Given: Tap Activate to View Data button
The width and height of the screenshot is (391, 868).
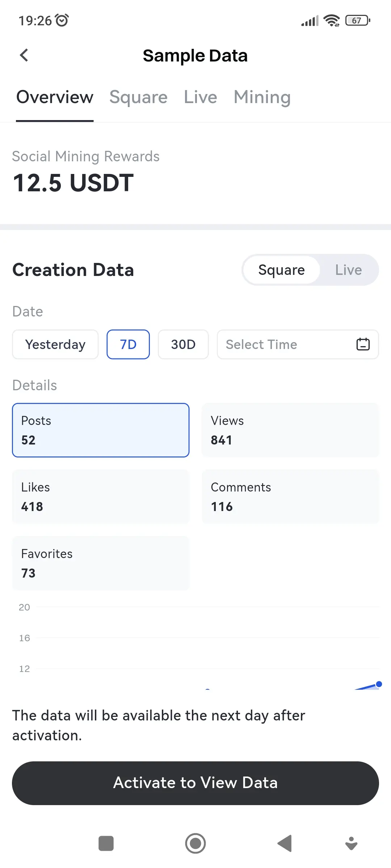Looking at the screenshot, I should [195, 783].
